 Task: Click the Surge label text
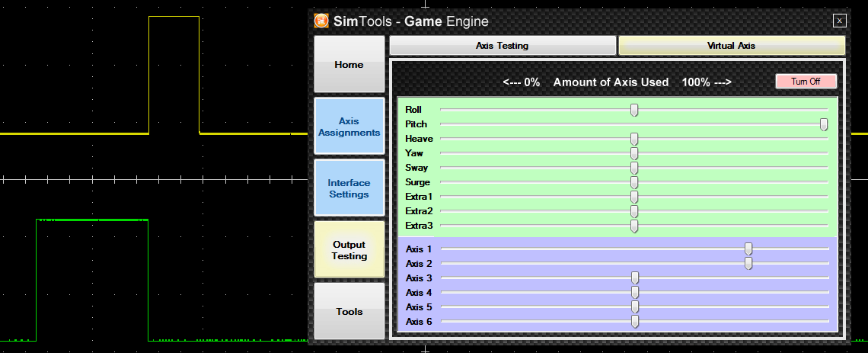click(x=418, y=181)
